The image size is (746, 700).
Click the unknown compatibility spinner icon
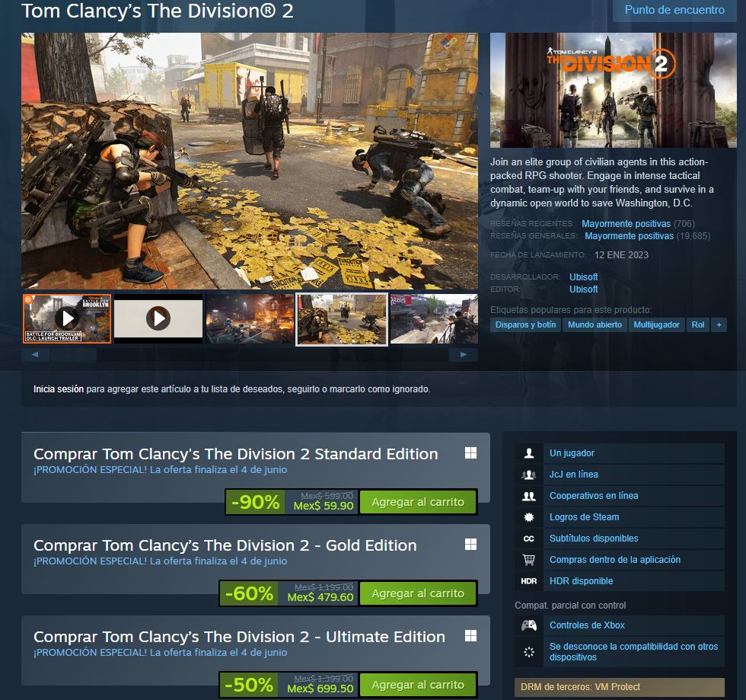tap(528, 652)
